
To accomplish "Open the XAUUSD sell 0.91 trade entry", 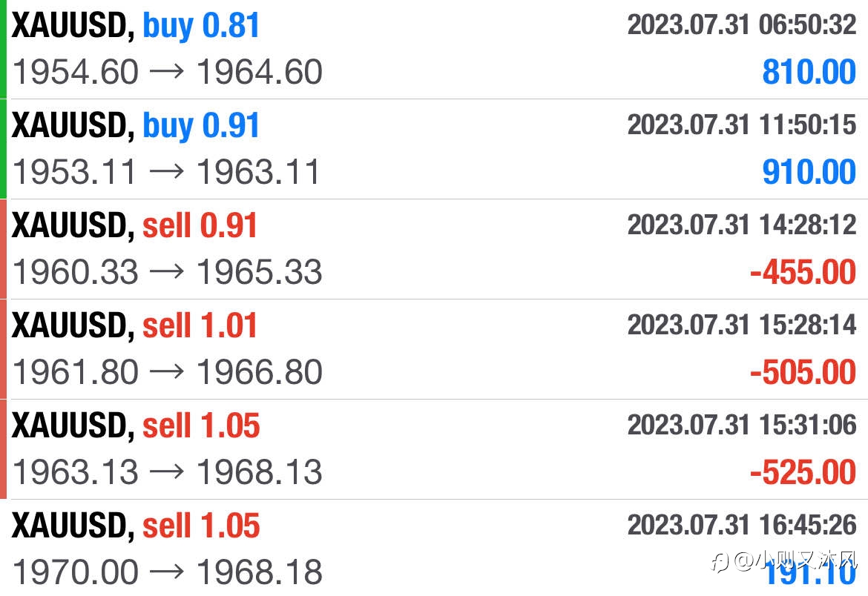I will (434, 250).
